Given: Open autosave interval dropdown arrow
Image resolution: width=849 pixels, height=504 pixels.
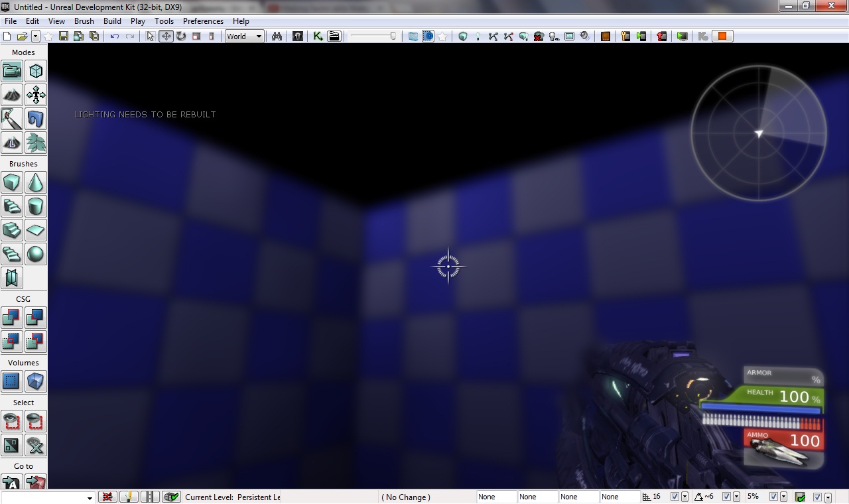Looking at the screenshot, I should pyautogui.click(x=828, y=497).
